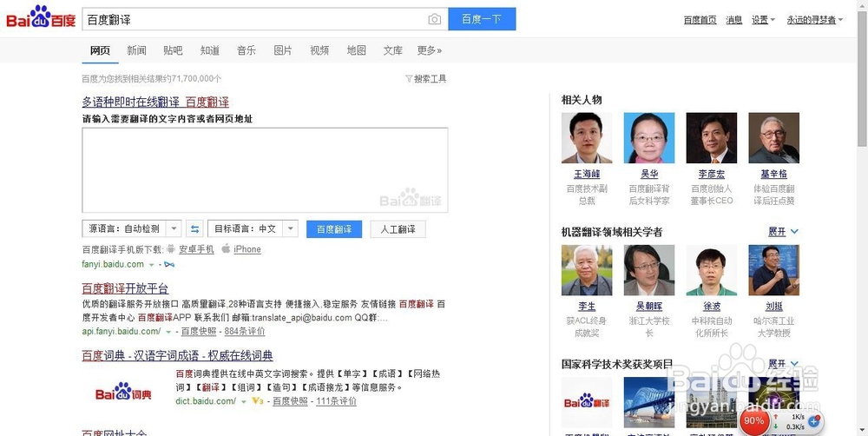
Task: Open 李彦宏 portrait photo
Action: (712, 137)
